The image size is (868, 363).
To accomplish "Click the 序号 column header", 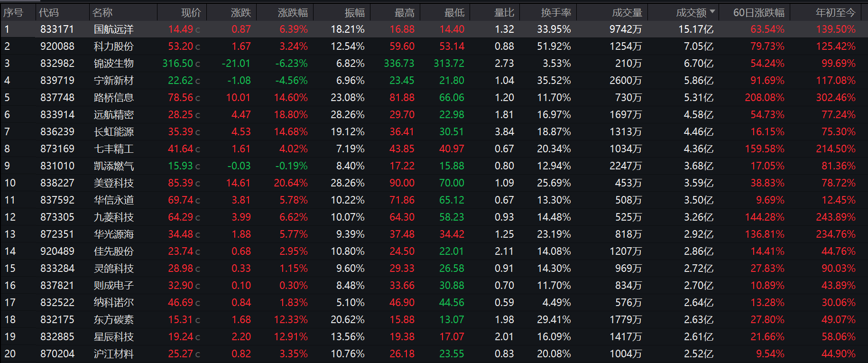I will (x=13, y=13).
